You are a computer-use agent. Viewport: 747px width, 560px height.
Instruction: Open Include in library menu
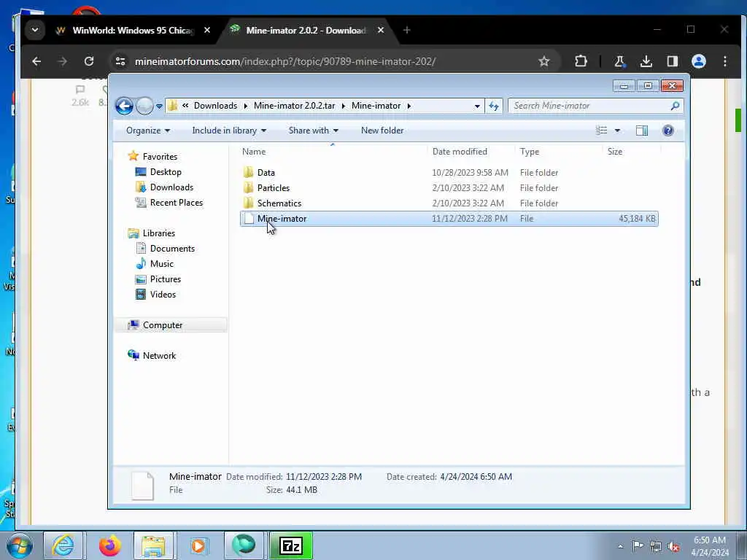[x=229, y=131]
